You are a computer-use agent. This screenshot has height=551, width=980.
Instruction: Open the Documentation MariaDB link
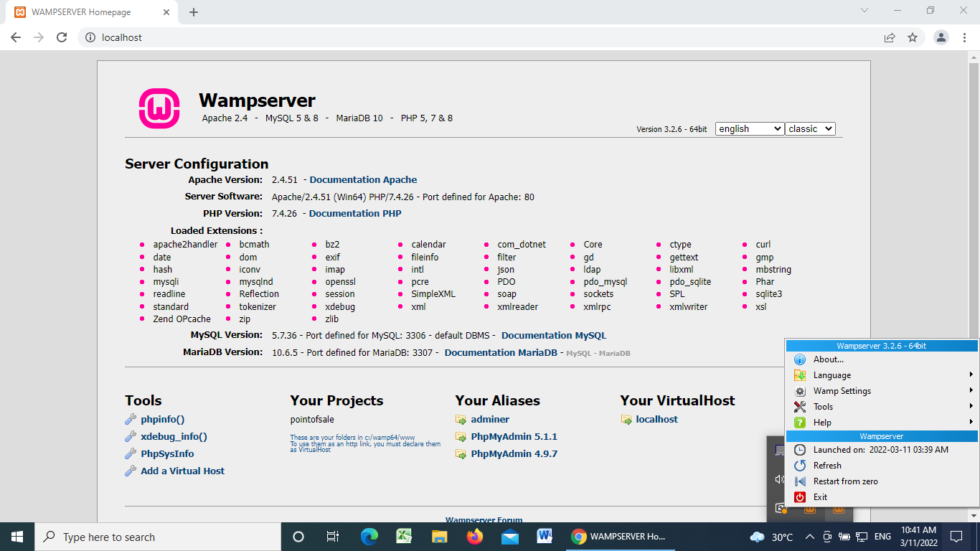click(501, 353)
